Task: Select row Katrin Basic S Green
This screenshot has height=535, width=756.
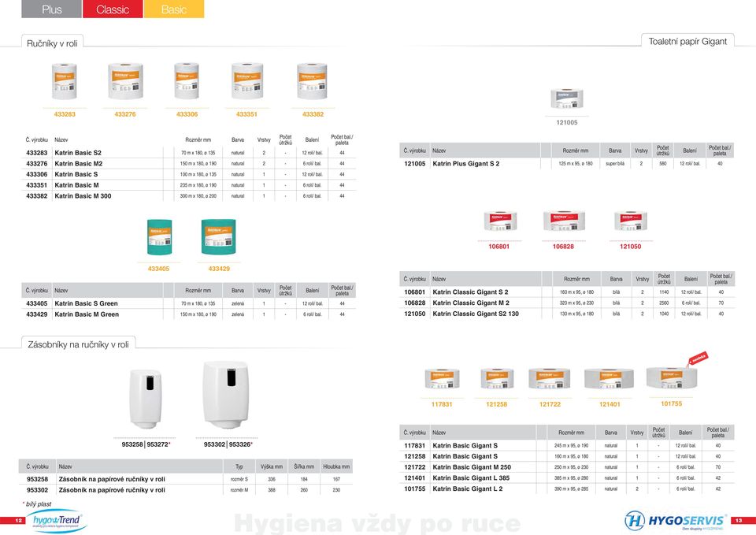Action: (189, 303)
